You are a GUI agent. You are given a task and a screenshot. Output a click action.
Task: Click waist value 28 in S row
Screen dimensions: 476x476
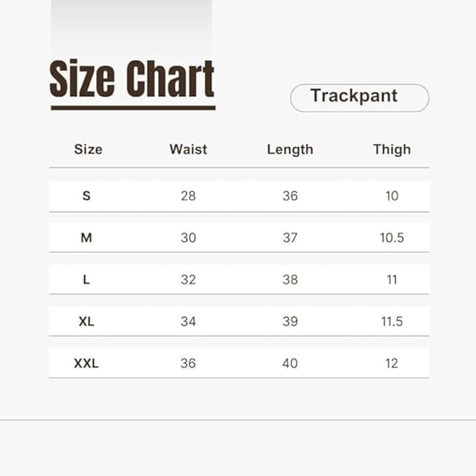click(188, 196)
